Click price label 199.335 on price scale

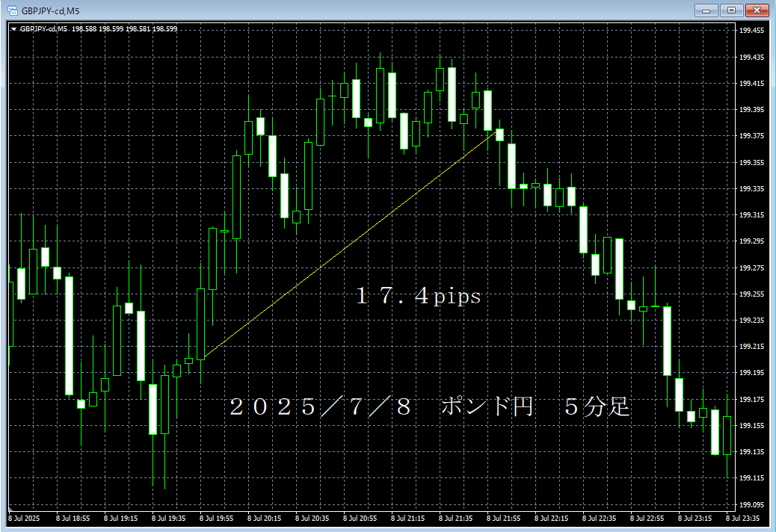752,189
